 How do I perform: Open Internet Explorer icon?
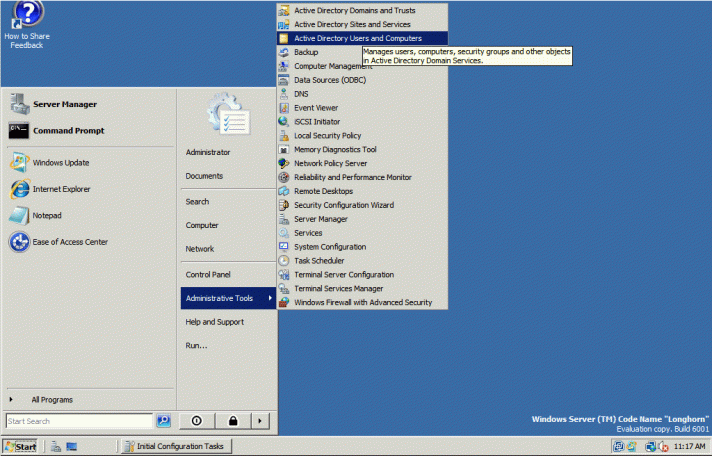pos(18,189)
